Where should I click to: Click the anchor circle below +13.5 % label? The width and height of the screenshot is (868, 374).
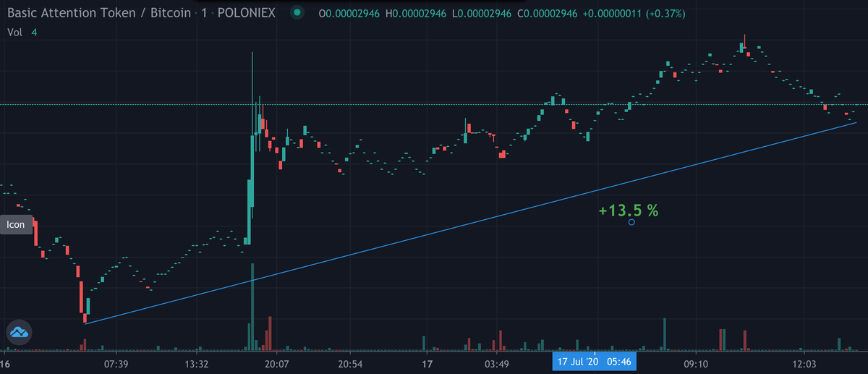631,223
